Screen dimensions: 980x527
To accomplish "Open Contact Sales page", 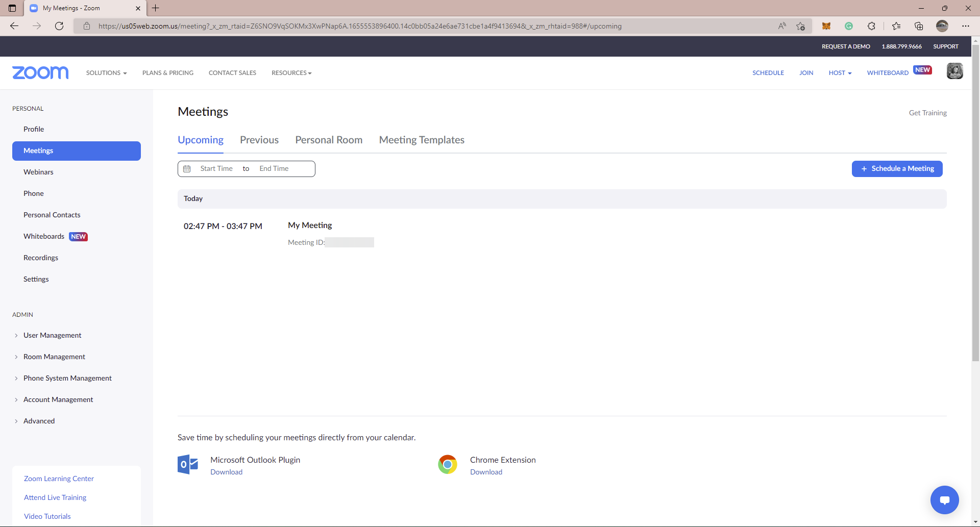I will pyautogui.click(x=232, y=73).
